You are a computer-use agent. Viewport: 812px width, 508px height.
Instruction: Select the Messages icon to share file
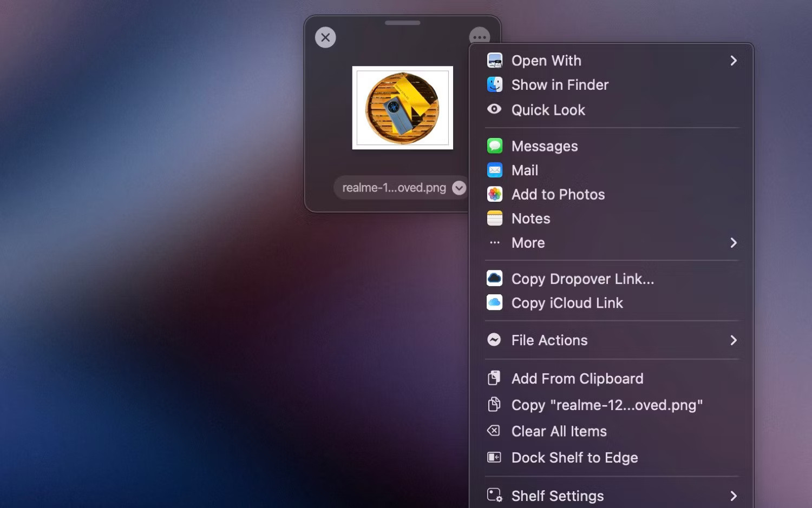click(x=494, y=146)
